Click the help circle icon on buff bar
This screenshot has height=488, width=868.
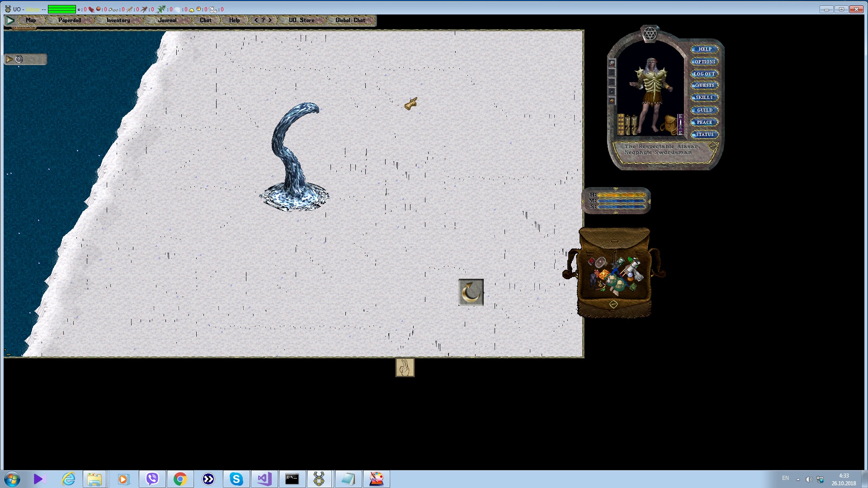click(19, 59)
